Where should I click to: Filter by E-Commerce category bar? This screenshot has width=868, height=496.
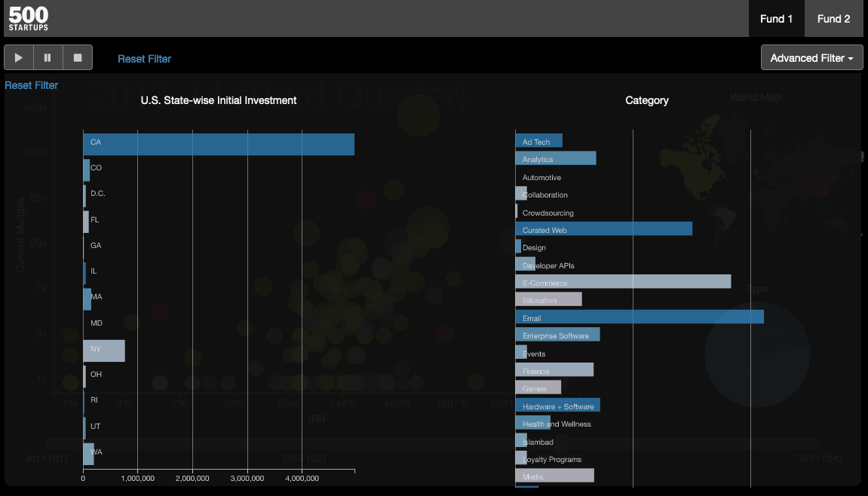[x=623, y=282]
